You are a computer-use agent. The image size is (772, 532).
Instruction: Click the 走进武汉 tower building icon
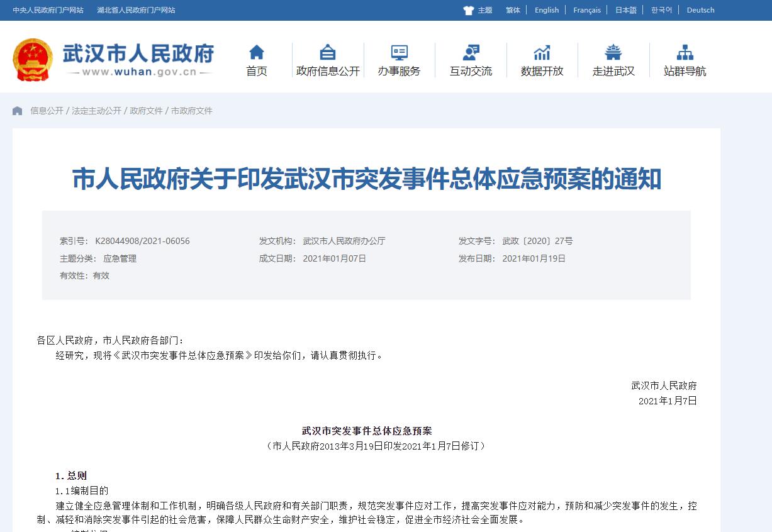(613, 52)
